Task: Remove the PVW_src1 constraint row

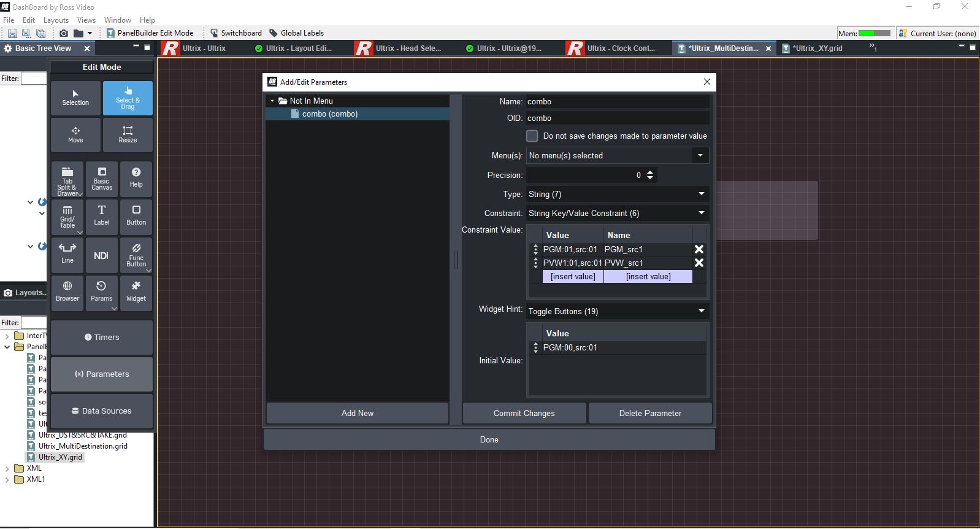Action: pos(699,263)
